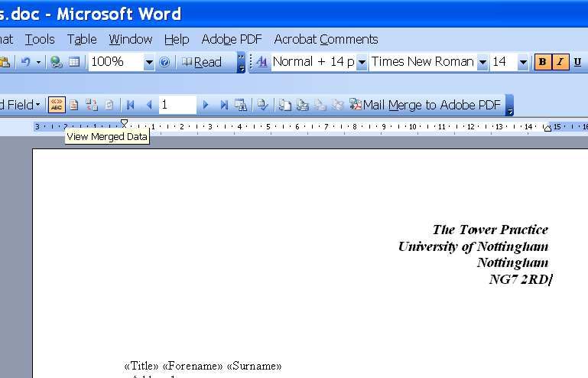Click the style box showing Normal + 14 p
The image size is (588, 378).
tap(313, 61)
